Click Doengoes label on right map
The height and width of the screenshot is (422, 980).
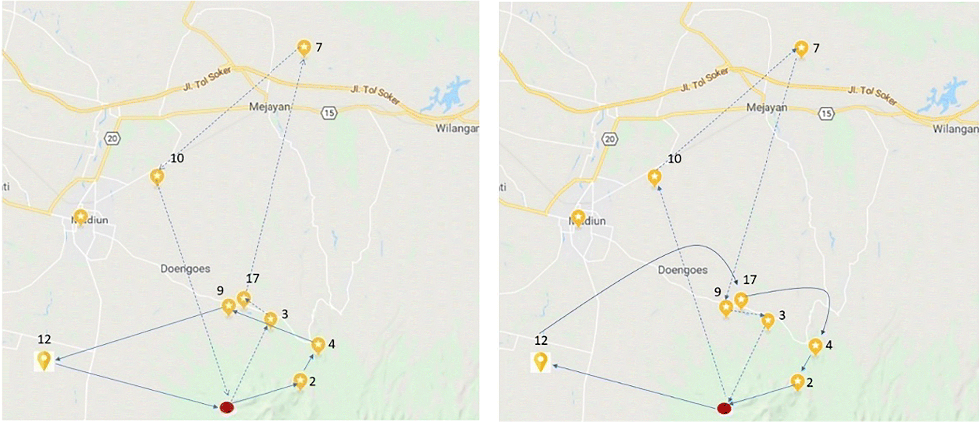click(x=682, y=270)
